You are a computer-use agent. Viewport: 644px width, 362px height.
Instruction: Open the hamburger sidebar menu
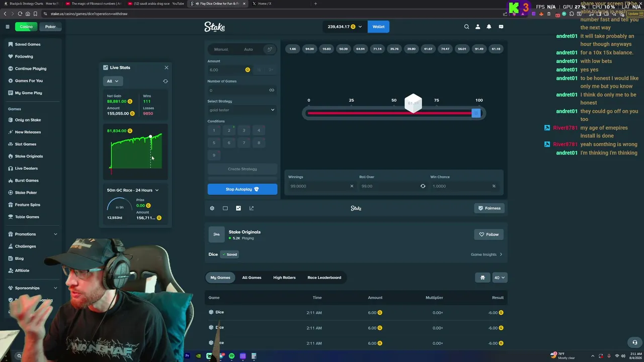tap(8, 27)
